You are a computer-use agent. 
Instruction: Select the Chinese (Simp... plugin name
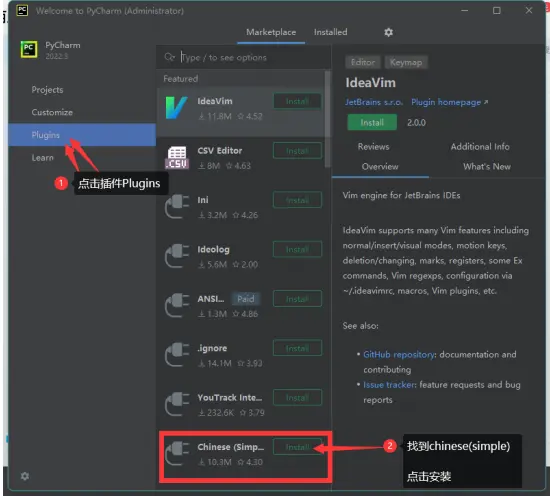[x=230, y=447]
